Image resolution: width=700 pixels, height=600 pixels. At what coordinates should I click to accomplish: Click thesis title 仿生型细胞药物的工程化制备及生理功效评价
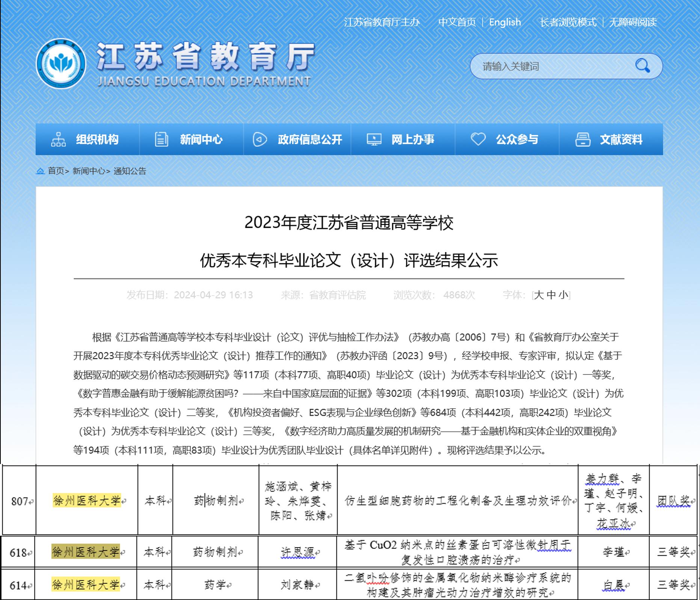(458, 501)
